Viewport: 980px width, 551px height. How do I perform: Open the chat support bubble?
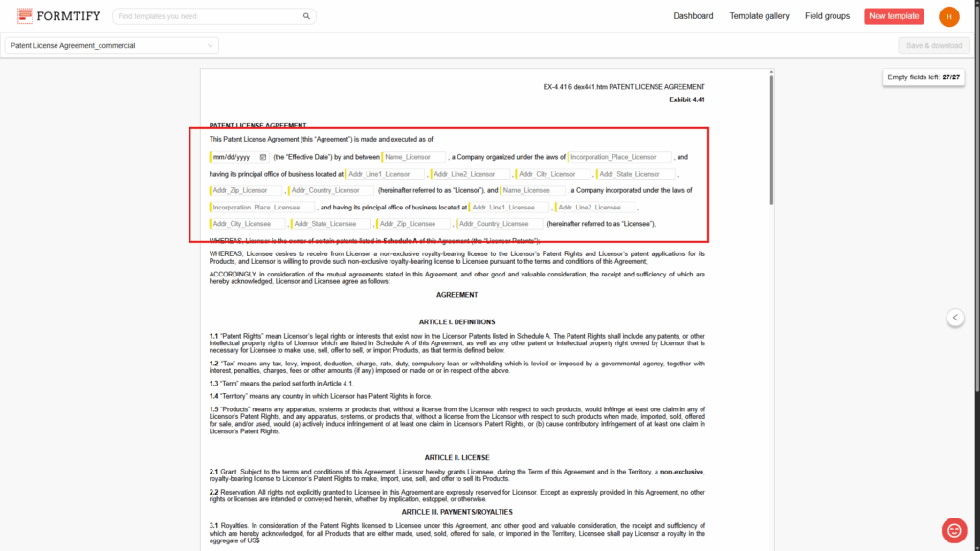tap(954, 529)
